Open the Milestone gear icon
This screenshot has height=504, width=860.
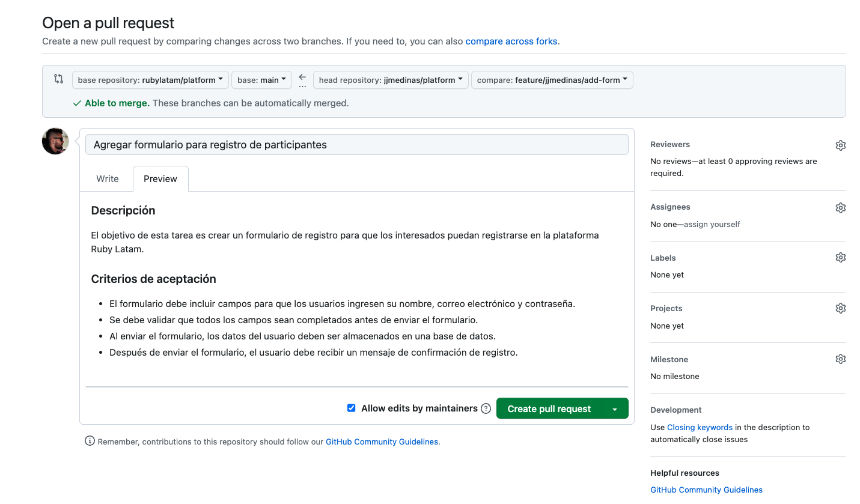tap(840, 359)
